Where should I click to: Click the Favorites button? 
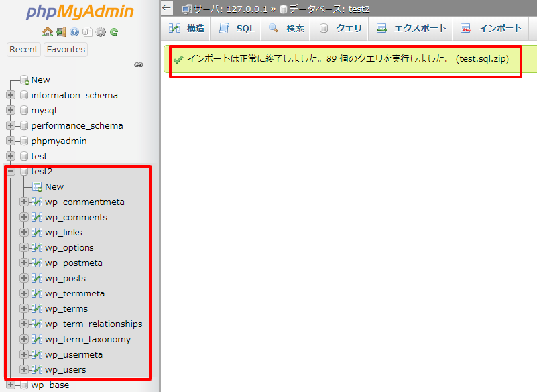pos(66,50)
